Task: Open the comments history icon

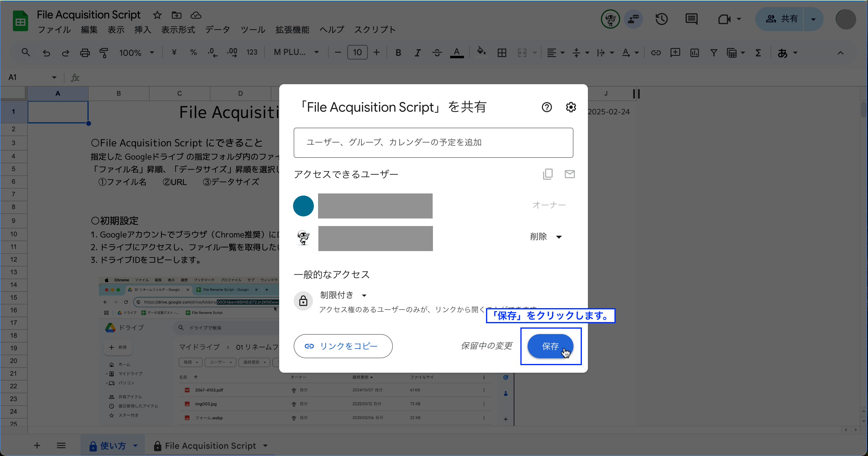Action: click(691, 19)
